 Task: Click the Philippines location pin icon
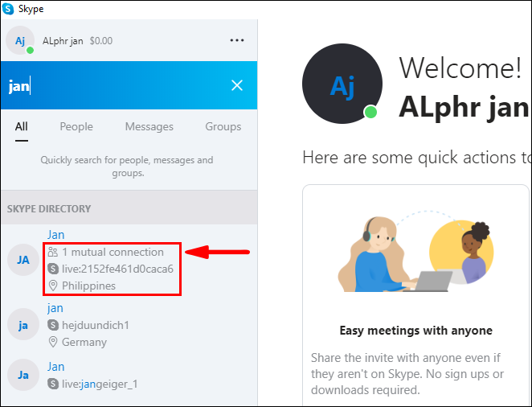point(53,286)
